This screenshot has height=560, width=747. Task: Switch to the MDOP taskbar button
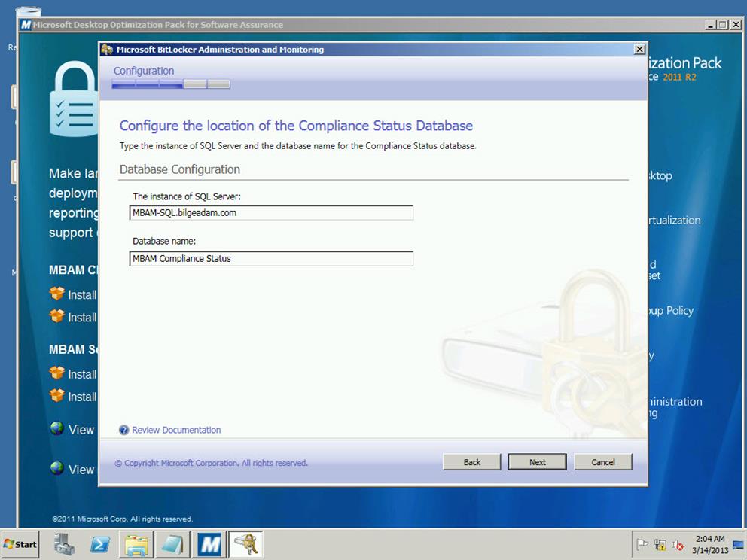(x=209, y=544)
